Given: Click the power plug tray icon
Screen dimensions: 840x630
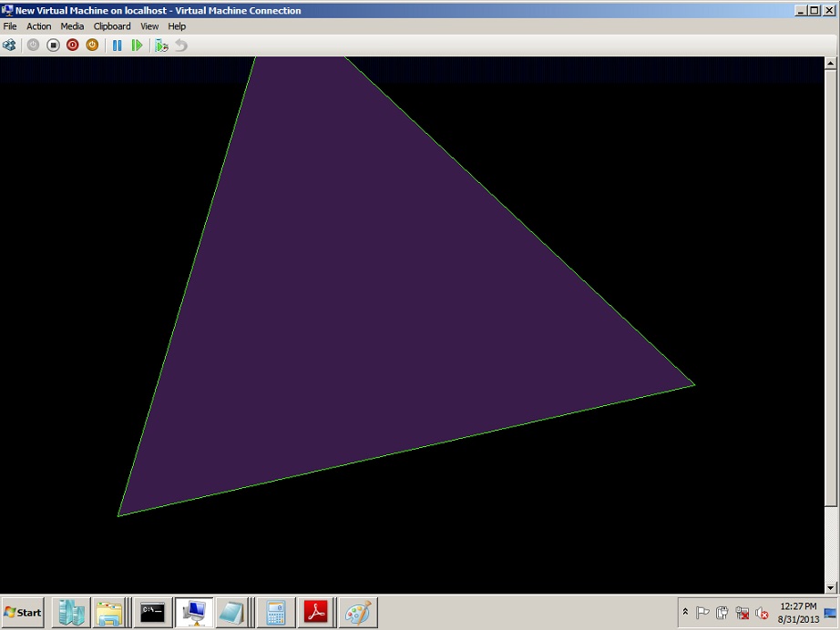Looking at the screenshot, I should (722, 613).
